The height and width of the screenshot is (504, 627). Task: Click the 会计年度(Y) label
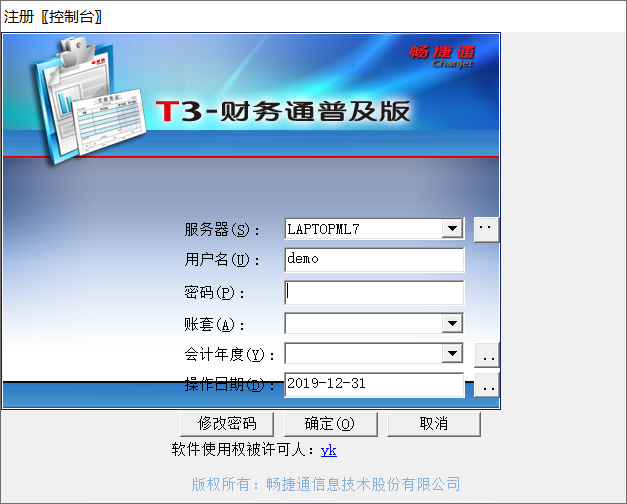point(230,354)
